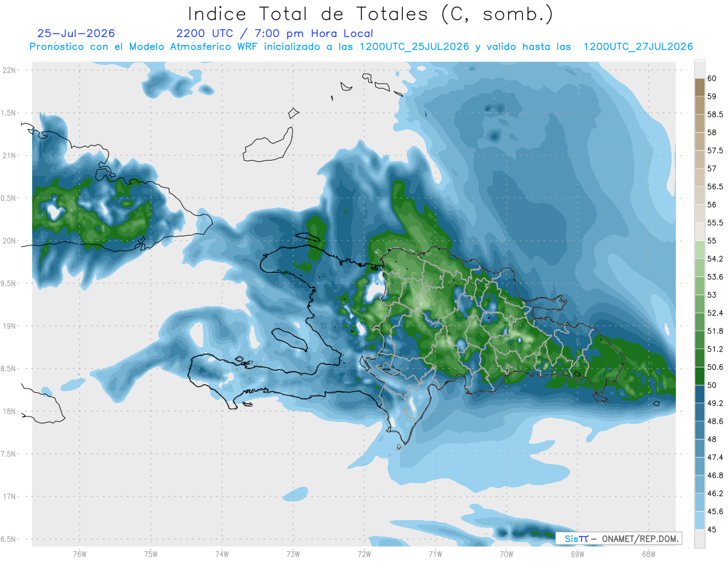The width and height of the screenshot is (728, 562).
Task: Click the '72W' longitude label
Action: click(x=364, y=554)
